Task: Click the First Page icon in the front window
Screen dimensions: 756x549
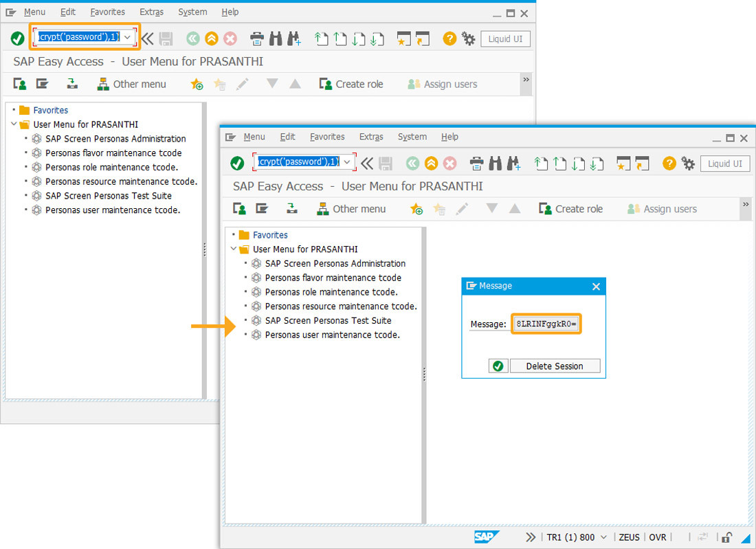Action: (541, 164)
